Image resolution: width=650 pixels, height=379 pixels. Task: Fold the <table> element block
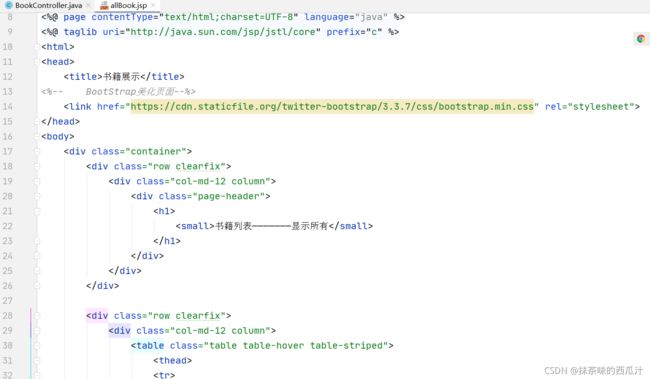tap(37, 345)
